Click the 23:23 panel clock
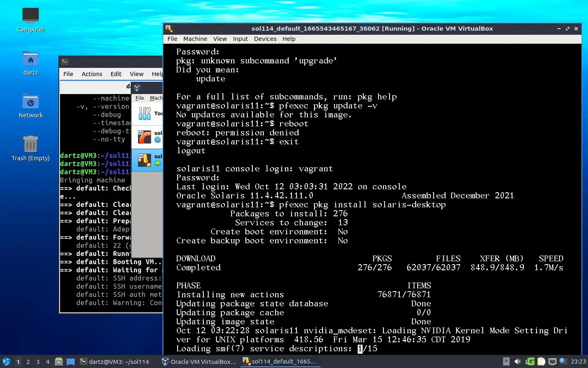This screenshot has width=588, height=368. tap(578, 361)
